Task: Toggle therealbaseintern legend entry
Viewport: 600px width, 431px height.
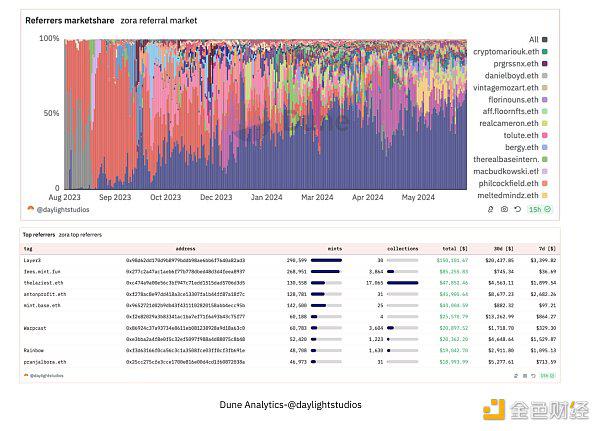Action: (x=510, y=159)
